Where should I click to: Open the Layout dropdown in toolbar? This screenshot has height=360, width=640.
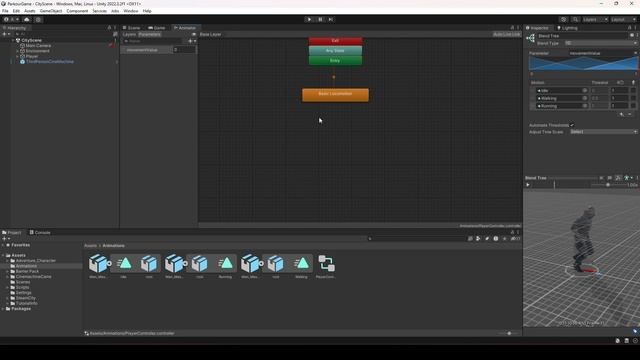623,19
